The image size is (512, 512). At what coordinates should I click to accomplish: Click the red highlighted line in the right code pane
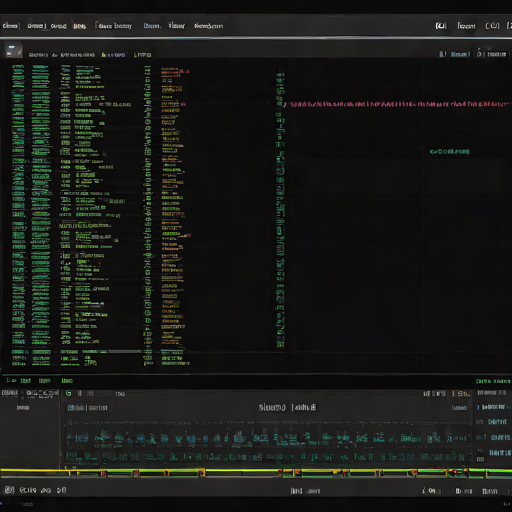click(x=398, y=104)
